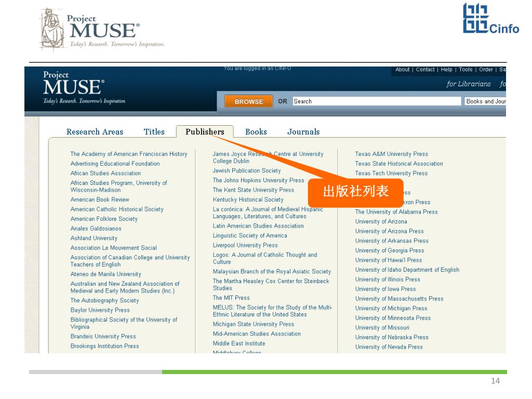Viewport: 532px width, 399px height.
Task: Open University of Georgia Press link
Action: [x=390, y=251]
